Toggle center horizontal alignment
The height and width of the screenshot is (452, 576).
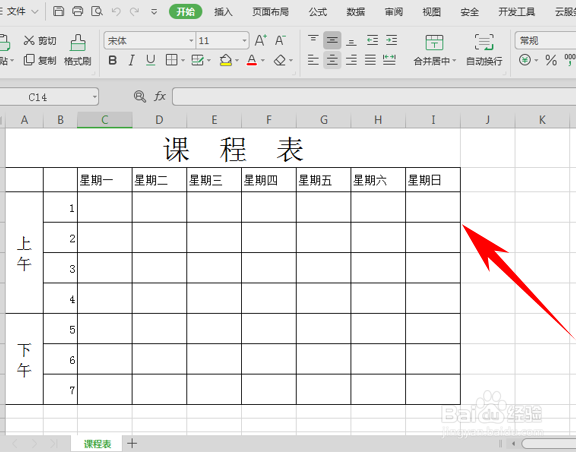(332, 60)
